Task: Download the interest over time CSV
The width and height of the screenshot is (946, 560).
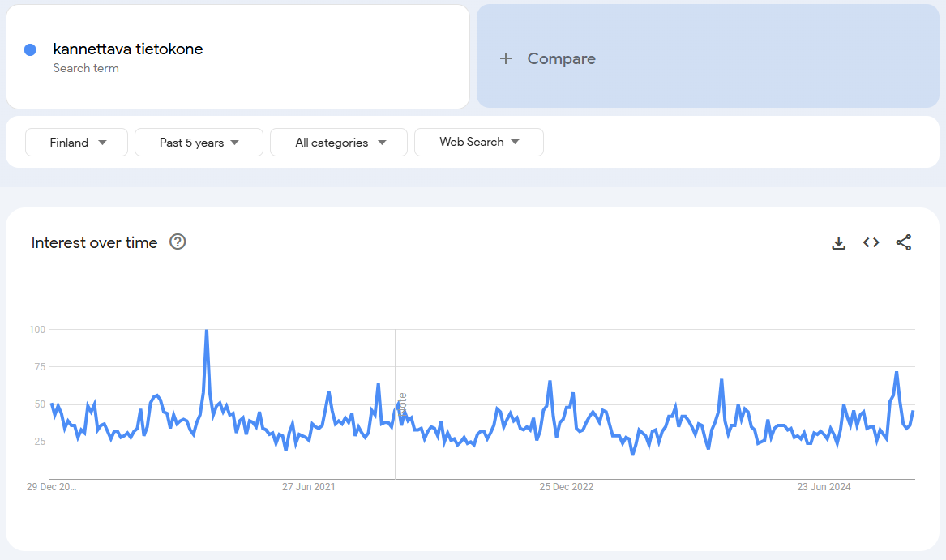Action: (x=839, y=243)
